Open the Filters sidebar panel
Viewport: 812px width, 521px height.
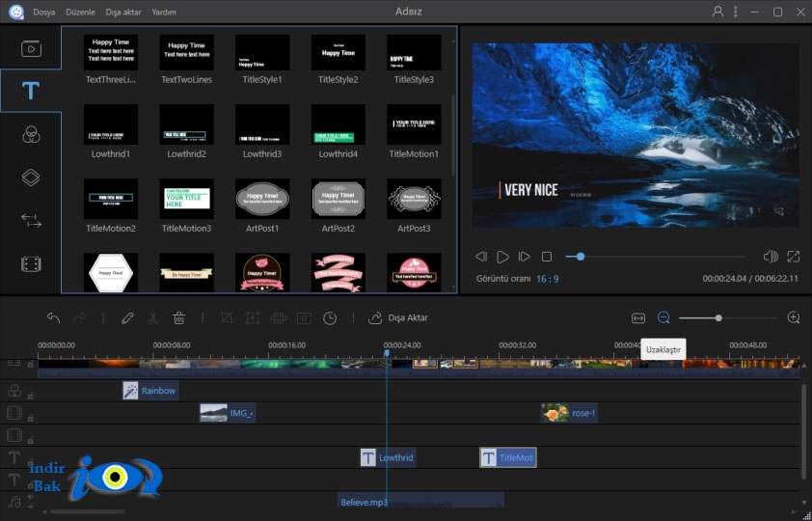click(x=31, y=135)
